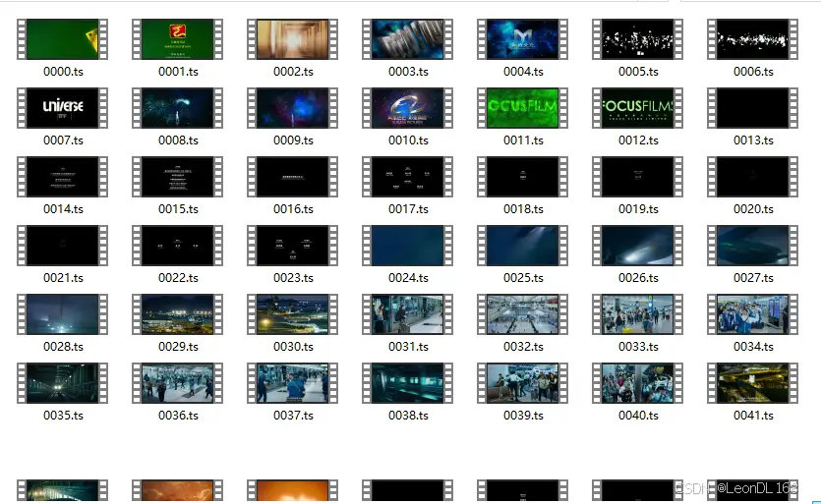Pick the 0035.ts tunnel thumbnail

pyautogui.click(x=62, y=383)
